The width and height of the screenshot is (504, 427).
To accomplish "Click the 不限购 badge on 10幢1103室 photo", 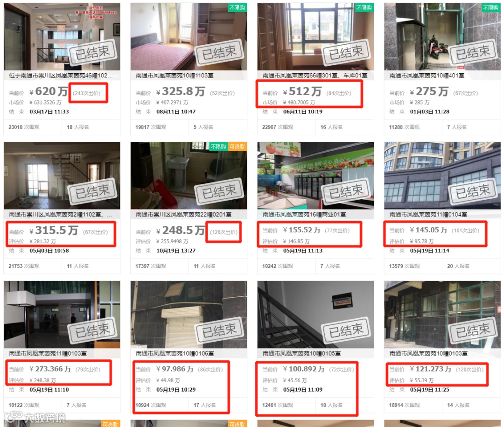I will 237,8.
